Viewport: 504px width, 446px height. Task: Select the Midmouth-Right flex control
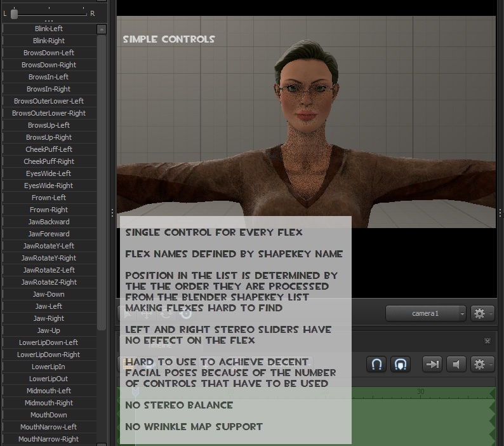[x=49, y=403]
